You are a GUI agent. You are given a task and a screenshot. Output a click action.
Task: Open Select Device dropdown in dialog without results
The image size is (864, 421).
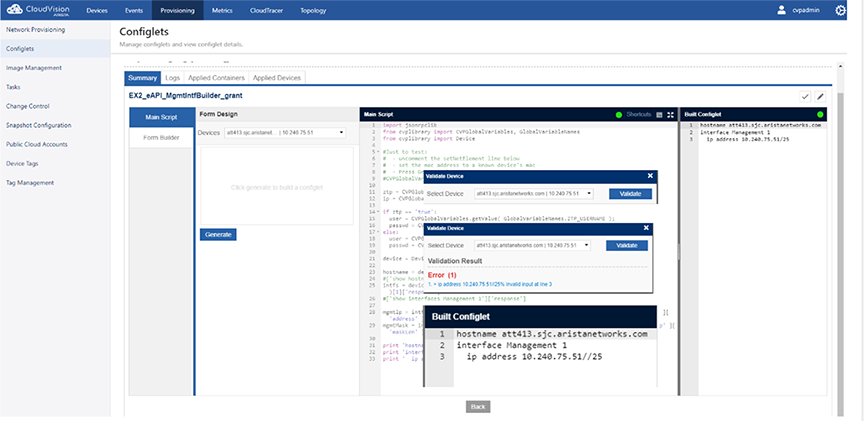coord(533,194)
